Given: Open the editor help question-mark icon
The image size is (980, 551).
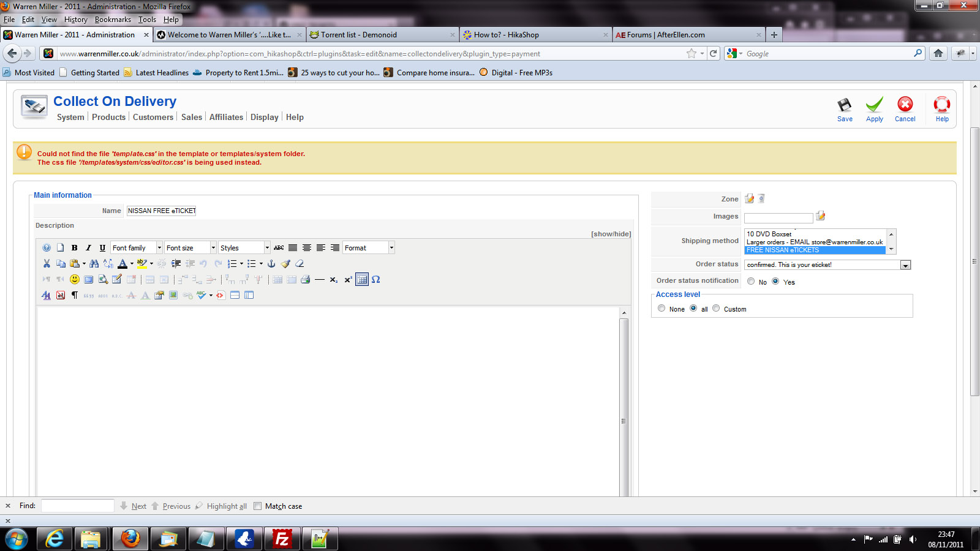Looking at the screenshot, I should tap(46, 248).
